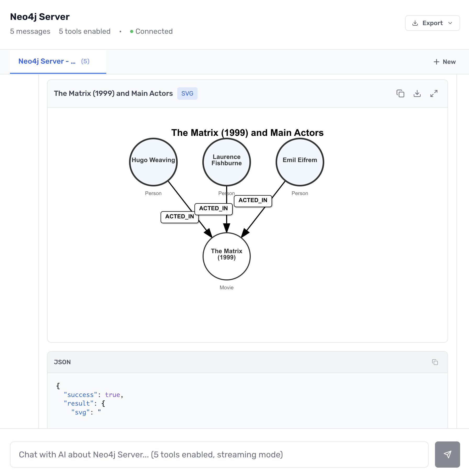Viewport: 469px width, 476px height.
Task: Click the Export download icon
Action: click(415, 23)
